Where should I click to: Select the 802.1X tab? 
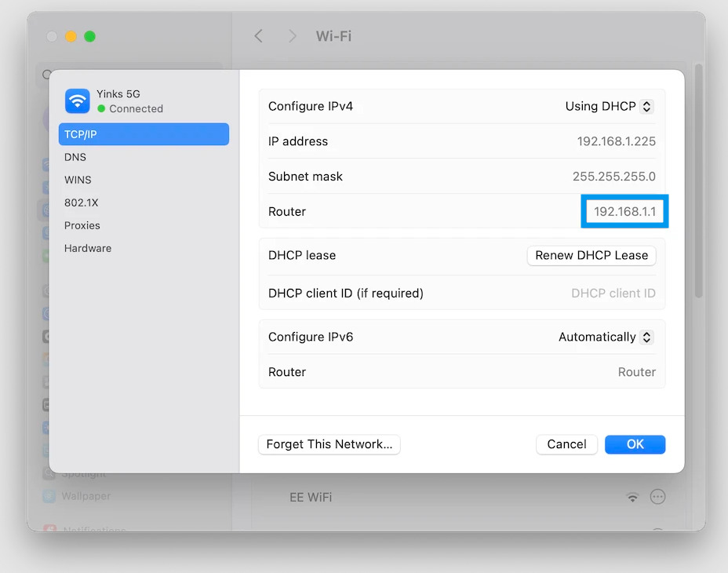click(x=81, y=203)
